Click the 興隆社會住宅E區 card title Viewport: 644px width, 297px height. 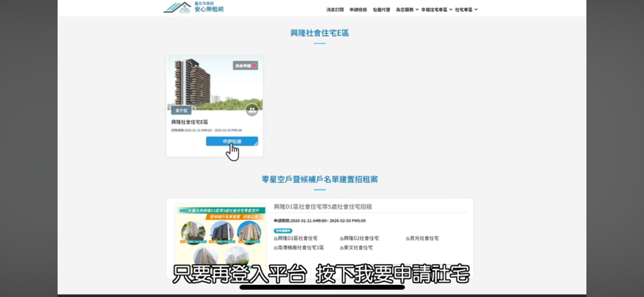tap(190, 122)
